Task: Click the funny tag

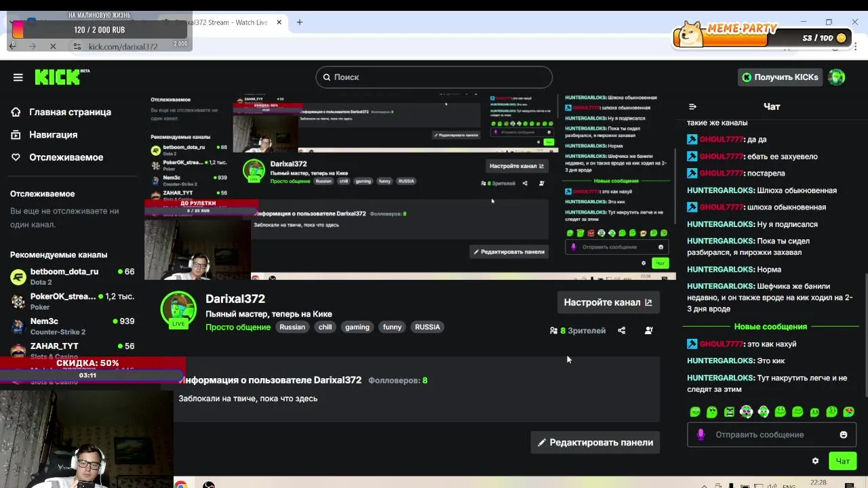Action: pyautogui.click(x=392, y=327)
